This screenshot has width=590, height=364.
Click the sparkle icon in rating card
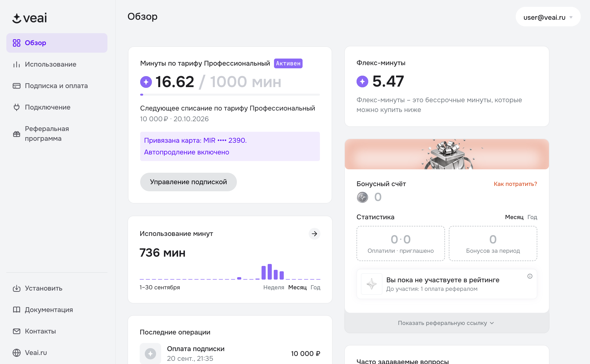[x=372, y=284]
